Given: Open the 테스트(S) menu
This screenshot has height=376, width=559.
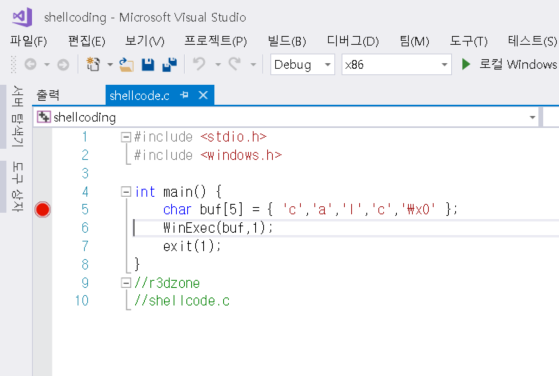Looking at the screenshot, I should (533, 41).
